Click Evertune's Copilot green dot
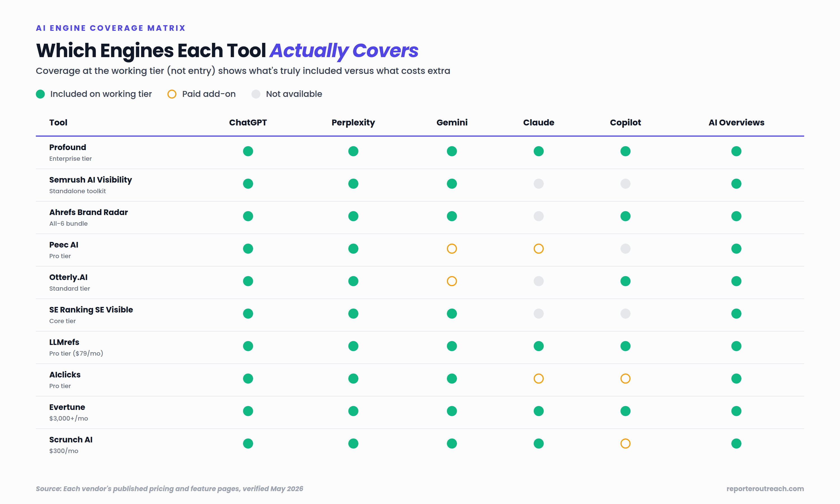The height and width of the screenshot is (504, 840). [x=626, y=411]
